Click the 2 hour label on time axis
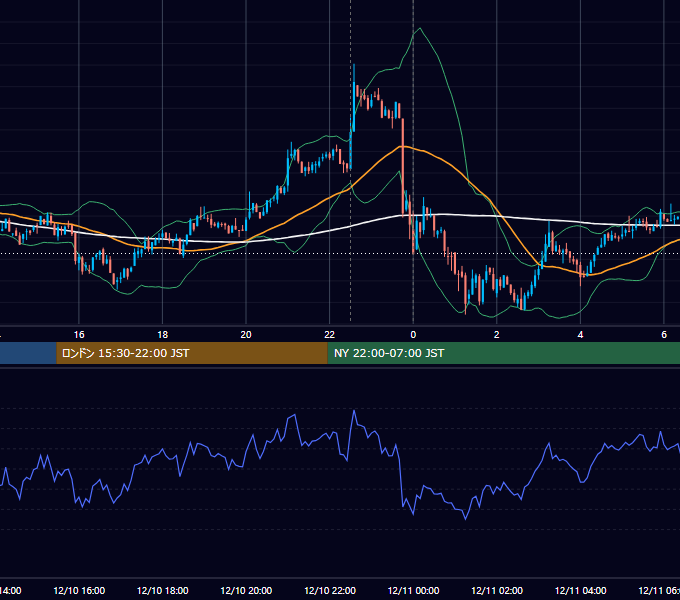Viewport: 680px width, 600px height. point(497,335)
